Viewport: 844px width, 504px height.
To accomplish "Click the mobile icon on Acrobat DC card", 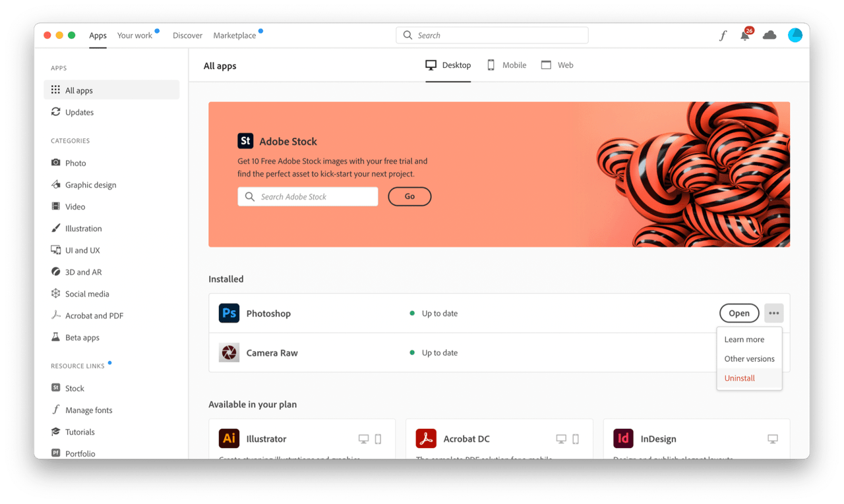I will (x=576, y=439).
